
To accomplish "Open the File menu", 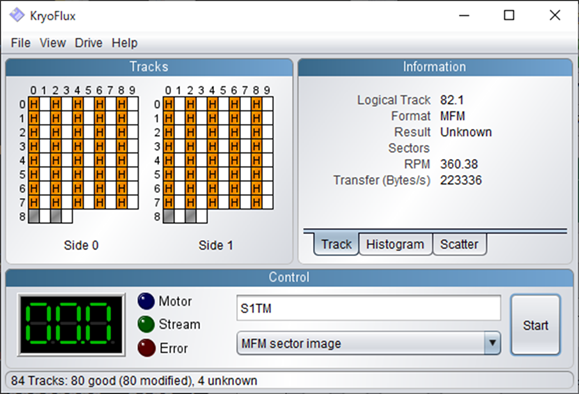I will [21, 43].
